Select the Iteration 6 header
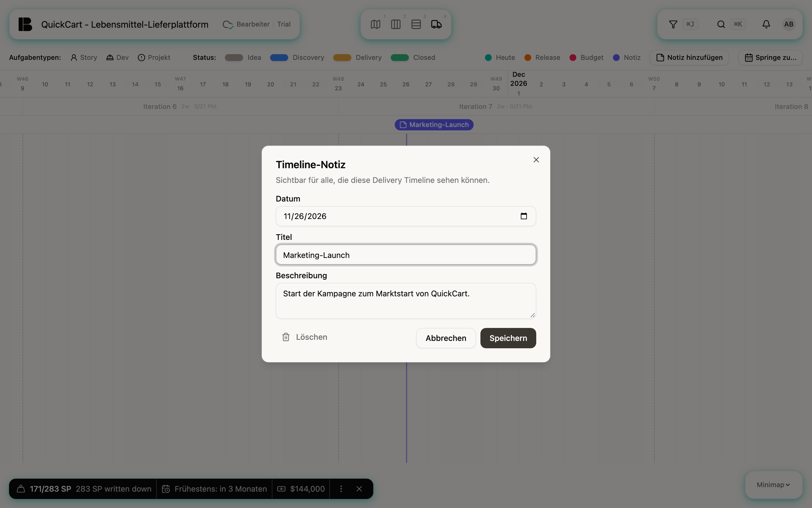The image size is (812, 508). coord(160,106)
